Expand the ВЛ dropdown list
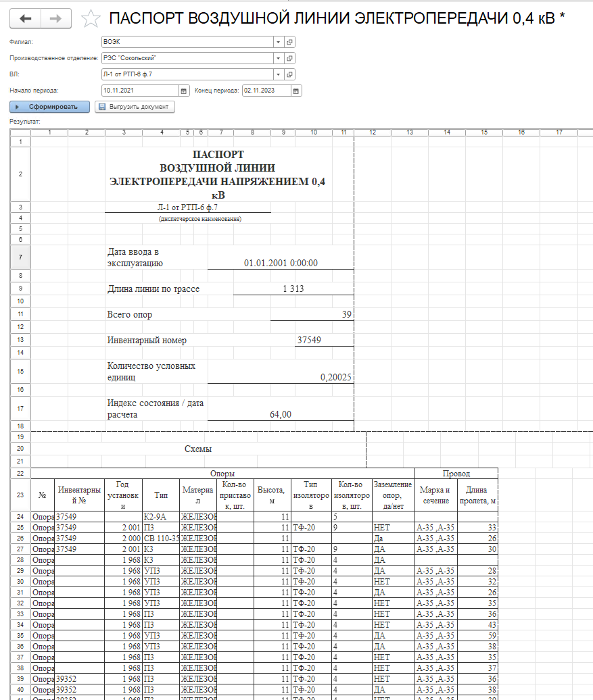The height and width of the screenshot is (700, 593). 278,74
